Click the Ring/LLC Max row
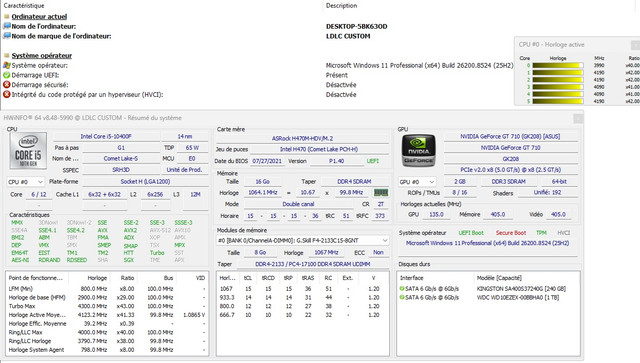640x363 pixels. (107, 332)
